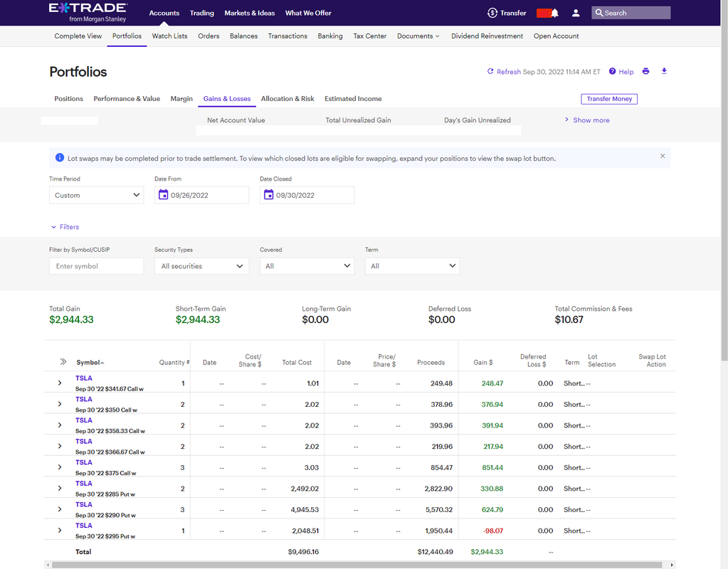
Task: Expand all rows with double chevron
Action: coord(63,361)
